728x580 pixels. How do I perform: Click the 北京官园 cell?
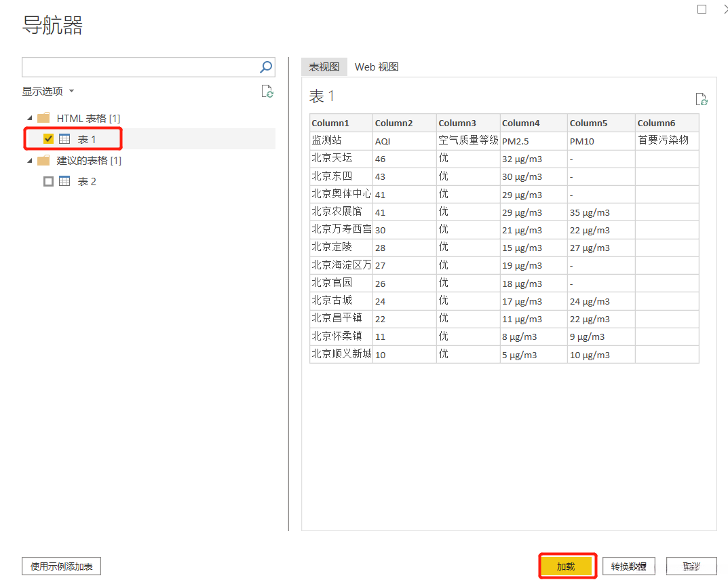point(341,283)
